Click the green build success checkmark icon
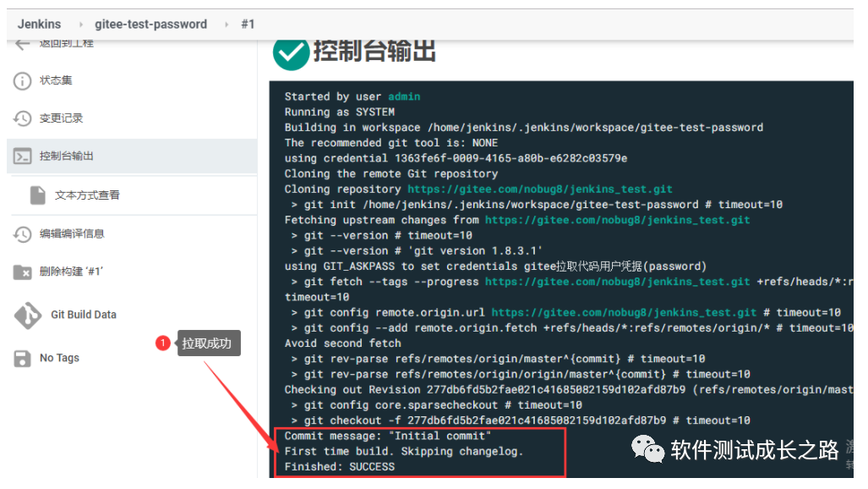Image resolution: width=868 pixels, height=489 pixels. coord(291,54)
